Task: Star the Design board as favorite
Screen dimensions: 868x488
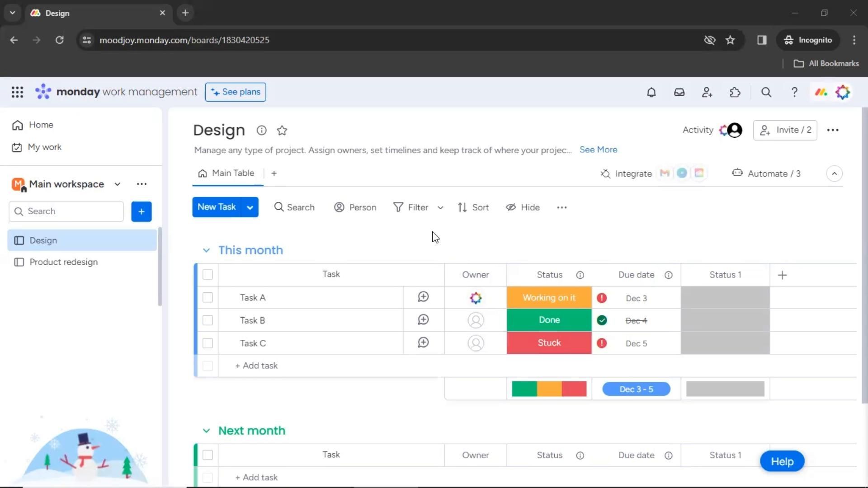Action: pyautogui.click(x=282, y=131)
